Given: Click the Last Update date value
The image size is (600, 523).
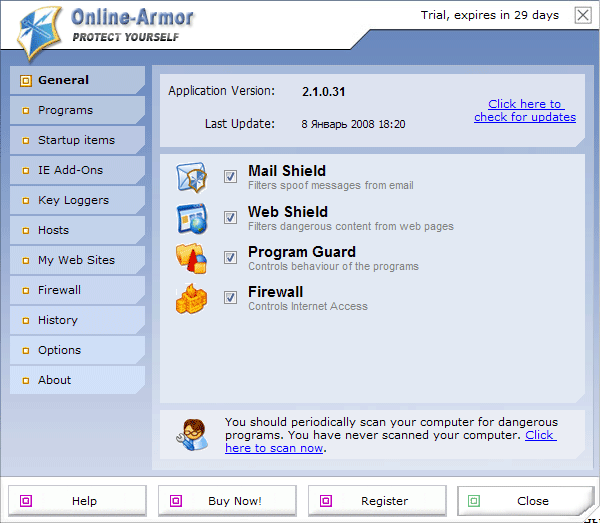Looking at the screenshot, I should [x=353, y=124].
